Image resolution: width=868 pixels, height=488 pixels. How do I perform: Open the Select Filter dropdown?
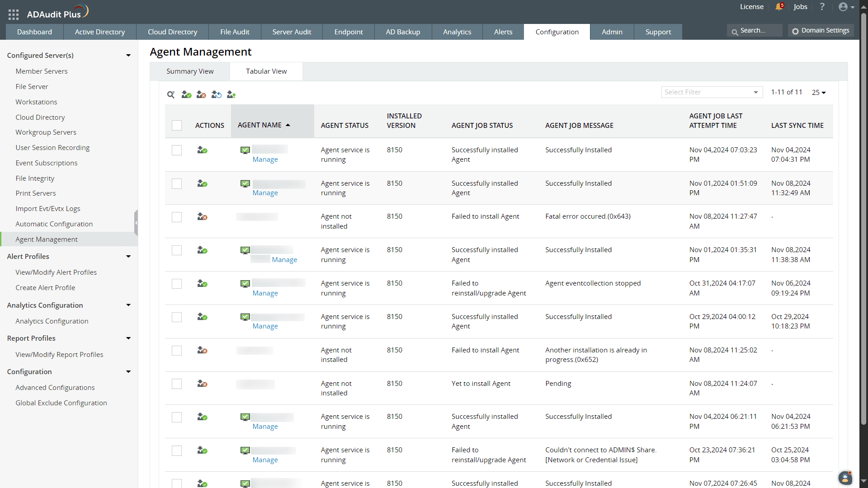click(x=711, y=92)
